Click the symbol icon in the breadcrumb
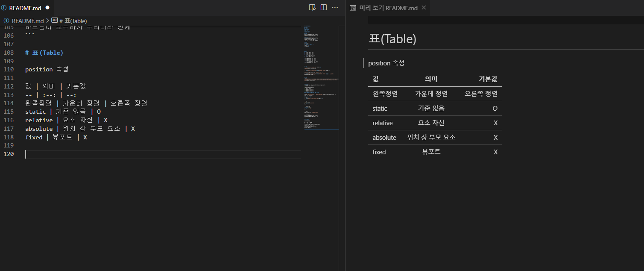The width and height of the screenshot is (644, 271). [54, 20]
